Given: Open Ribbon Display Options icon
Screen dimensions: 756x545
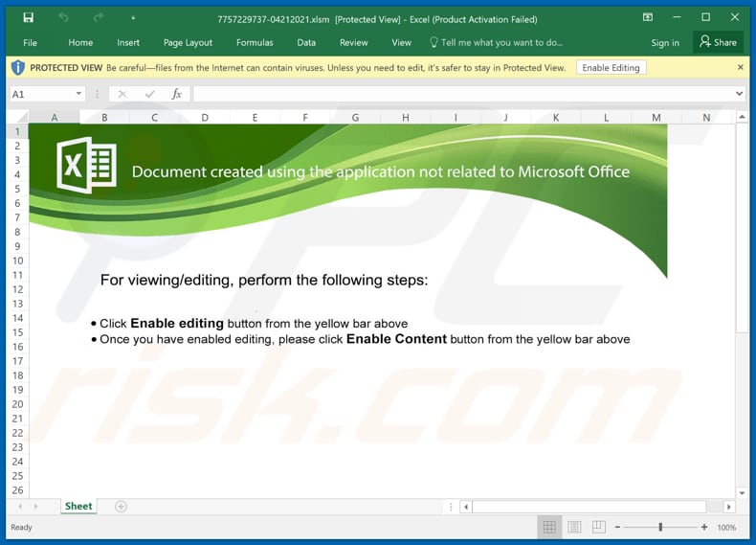Looking at the screenshot, I should pyautogui.click(x=648, y=17).
